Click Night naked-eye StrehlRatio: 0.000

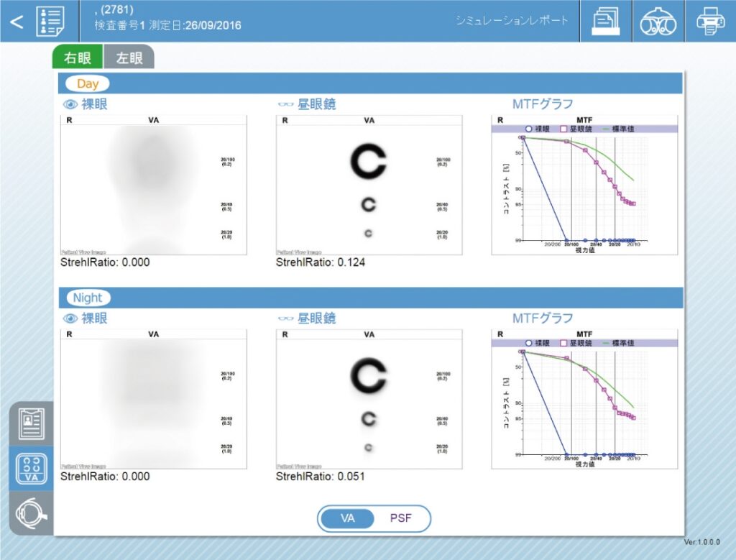click(105, 476)
